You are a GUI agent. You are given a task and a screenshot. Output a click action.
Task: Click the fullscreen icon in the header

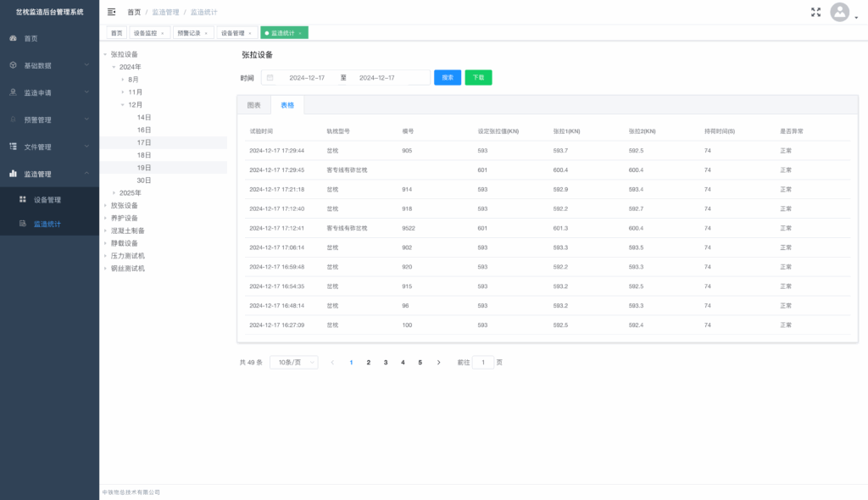click(x=815, y=12)
